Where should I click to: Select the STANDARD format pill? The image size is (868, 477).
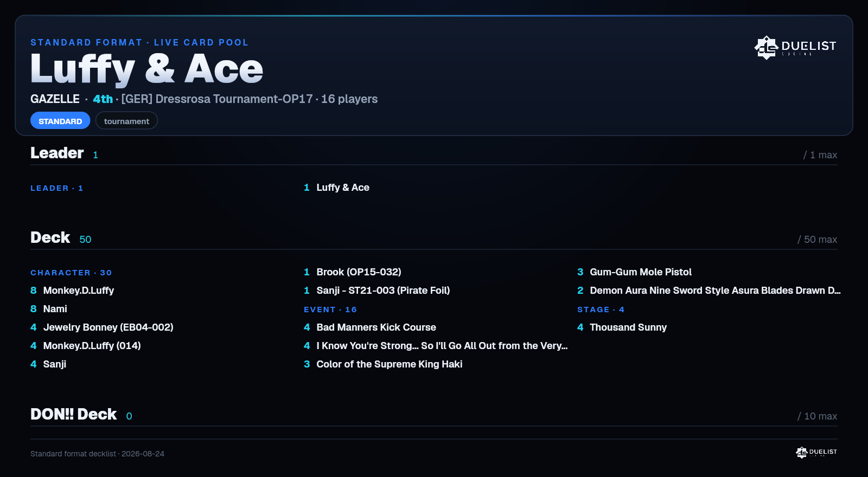(60, 121)
